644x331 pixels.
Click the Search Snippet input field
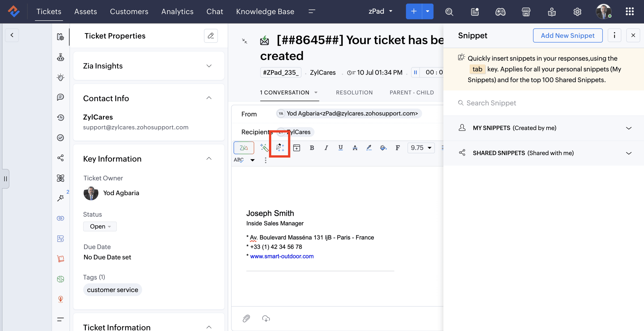[x=544, y=103]
